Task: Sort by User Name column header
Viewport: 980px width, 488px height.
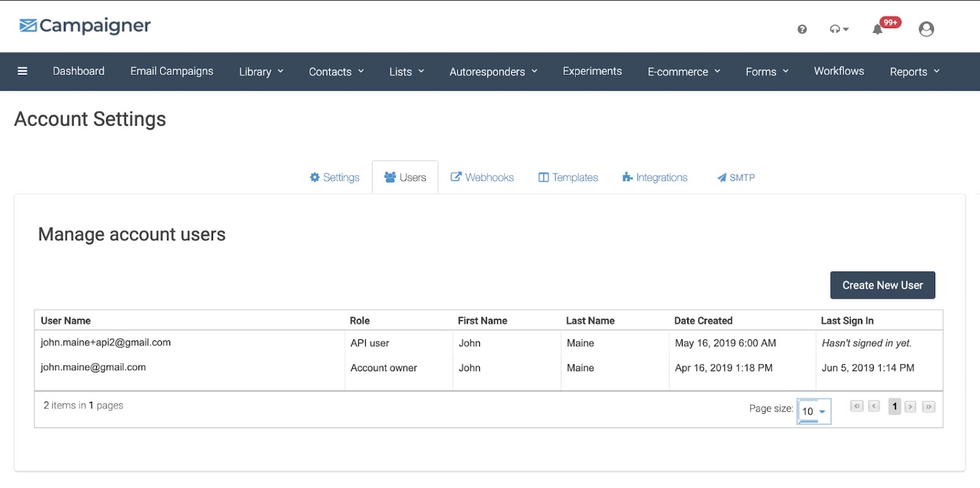Action: point(66,321)
